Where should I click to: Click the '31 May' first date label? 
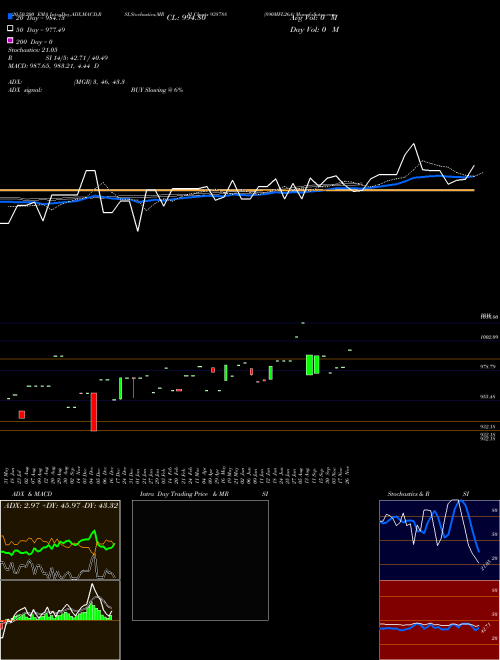pyautogui.click(x=6, y=475)
